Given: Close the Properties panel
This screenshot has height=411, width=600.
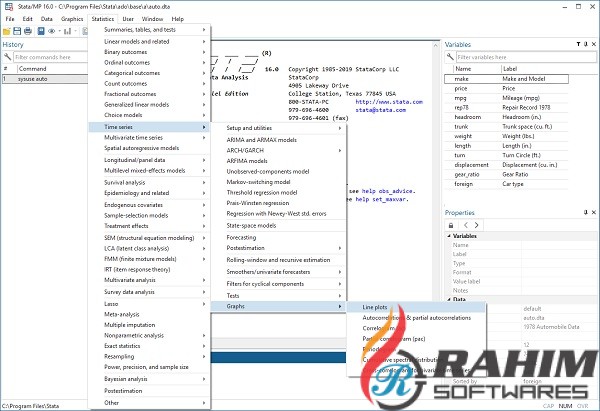Looking at the screenshot, I should coord(594,212).
